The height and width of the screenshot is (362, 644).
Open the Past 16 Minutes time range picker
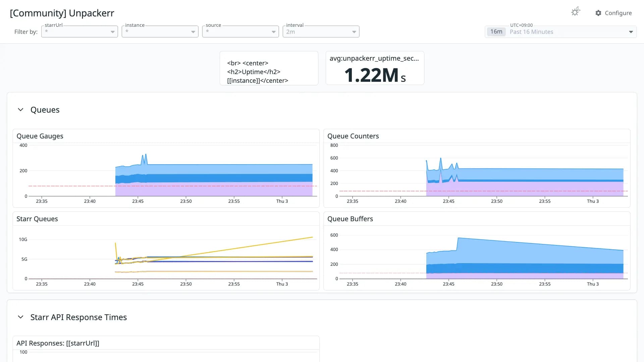[x=560, y=32]
